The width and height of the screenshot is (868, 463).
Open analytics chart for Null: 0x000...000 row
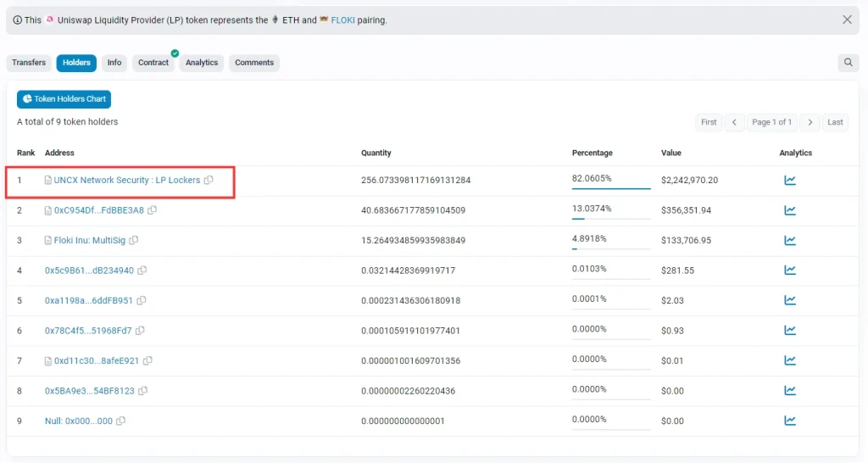click(x=790, y=421)
